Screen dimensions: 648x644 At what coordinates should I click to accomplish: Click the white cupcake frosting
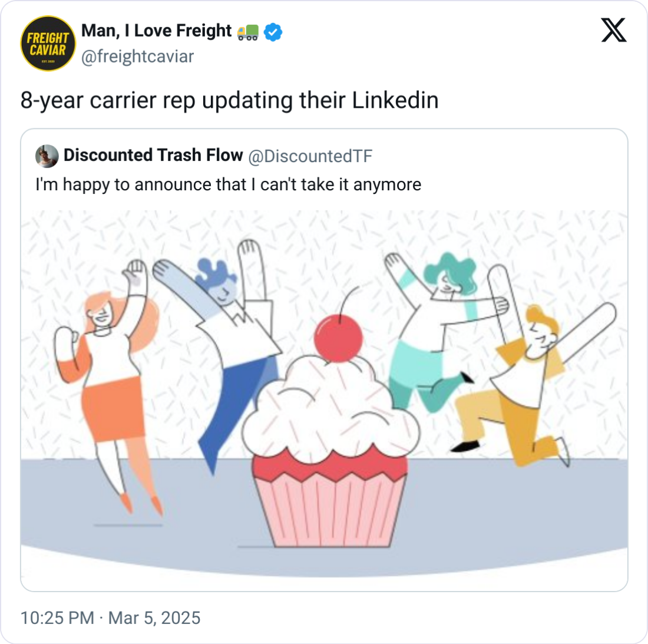(x=330, y=407)
